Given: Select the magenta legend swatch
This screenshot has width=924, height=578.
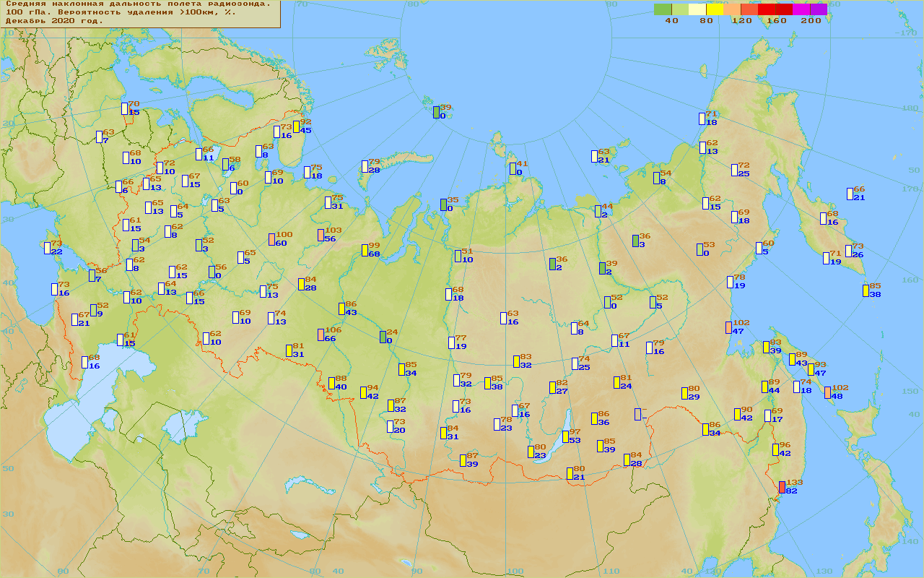Looking at the screenshot, I should [x=801, y=9].
